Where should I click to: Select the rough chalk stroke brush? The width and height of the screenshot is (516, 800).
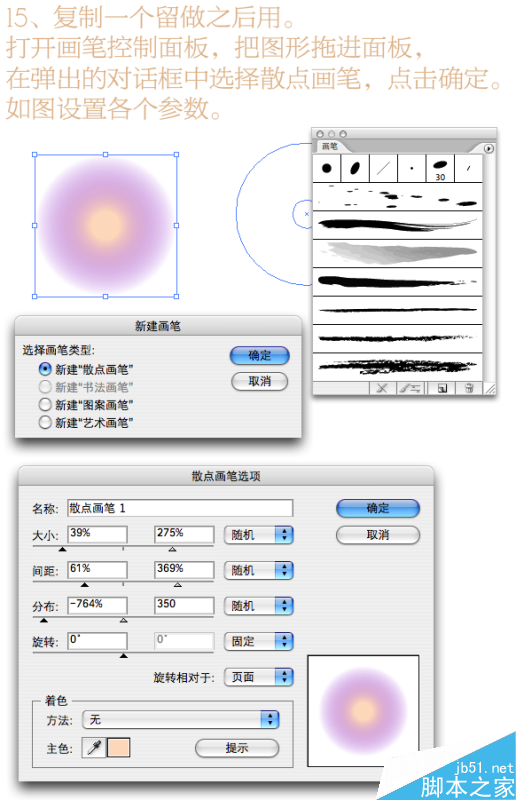(398, 338)
